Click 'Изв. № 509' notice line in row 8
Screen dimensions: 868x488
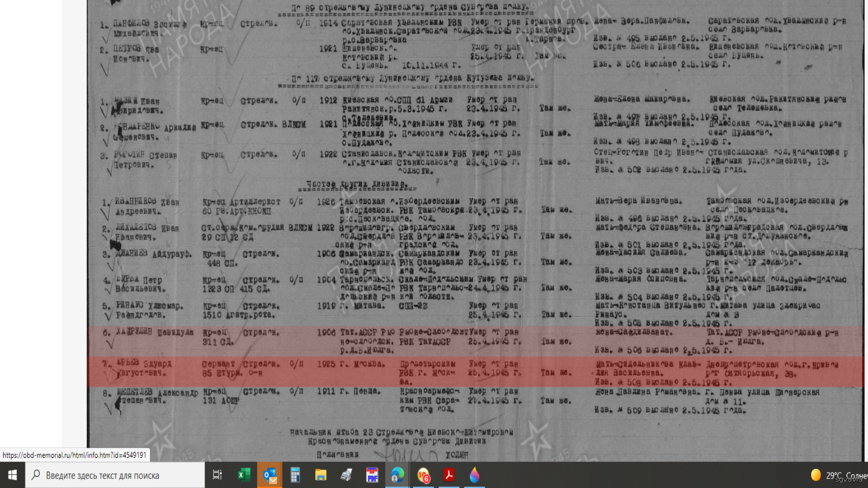670,410
